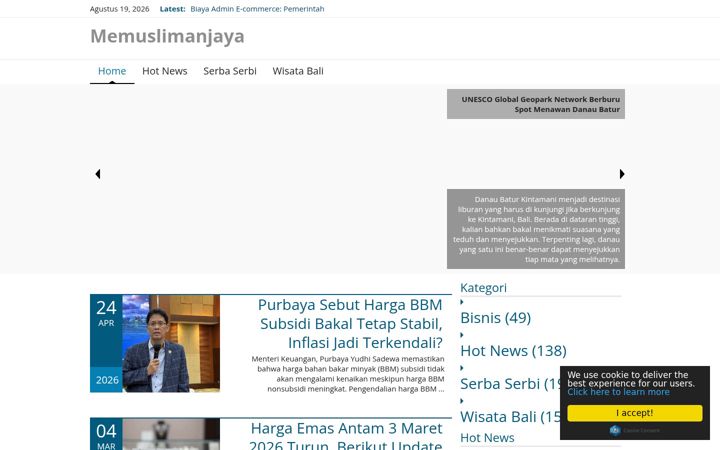Click the previous slide arrow in slider

coord(97,174)
